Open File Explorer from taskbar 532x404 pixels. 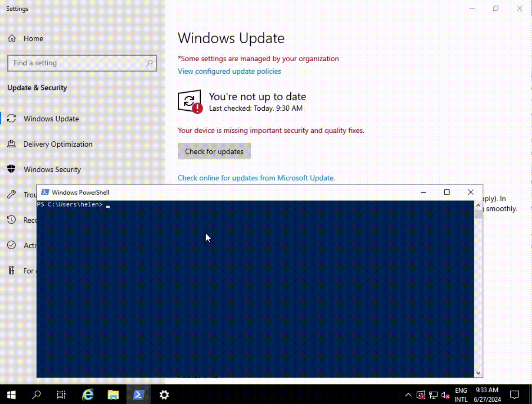113,395
